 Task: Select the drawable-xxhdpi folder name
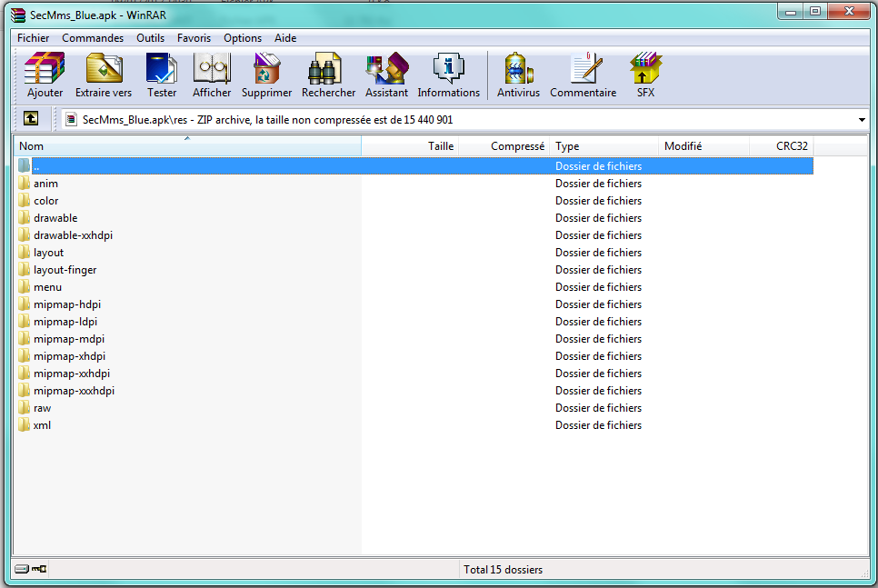coord(73,235)
